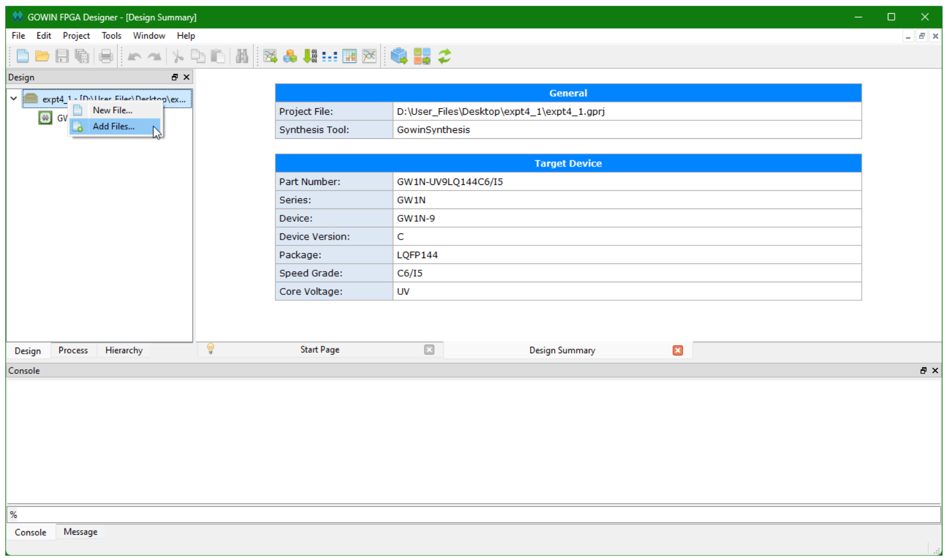Screen dimensions: 946x560
Task: Click the Undo arrow icon
Action: [x=134, y=56]
